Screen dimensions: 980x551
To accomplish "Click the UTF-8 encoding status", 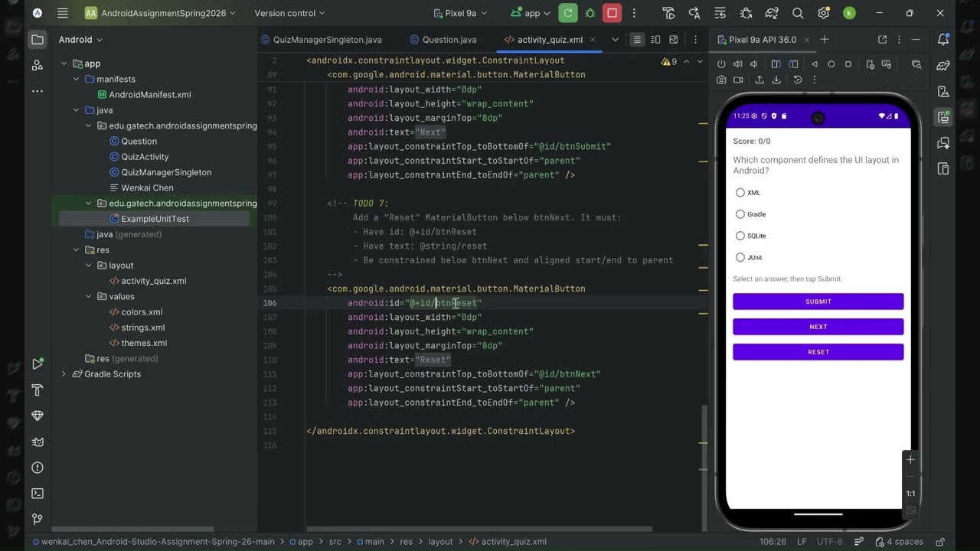I will tap(829, 542).
